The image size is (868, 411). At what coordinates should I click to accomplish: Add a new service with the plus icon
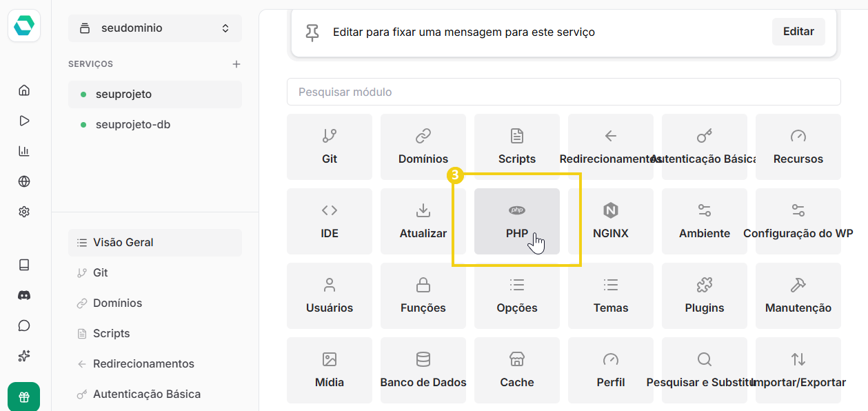tap(236, 63)
